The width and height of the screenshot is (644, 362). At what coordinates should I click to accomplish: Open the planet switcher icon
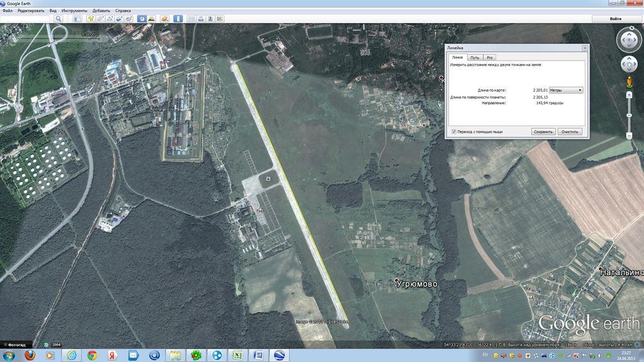[x=165, y=19]
